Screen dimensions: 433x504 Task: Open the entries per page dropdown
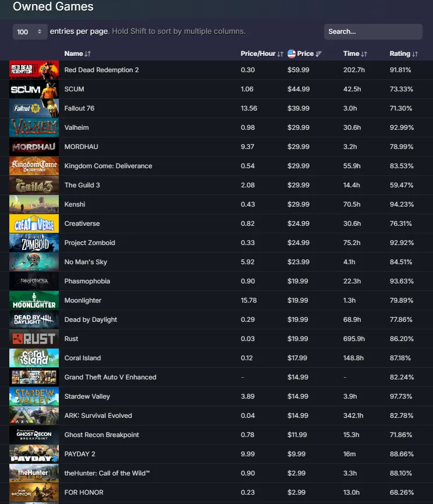click(x=30, y=31)
